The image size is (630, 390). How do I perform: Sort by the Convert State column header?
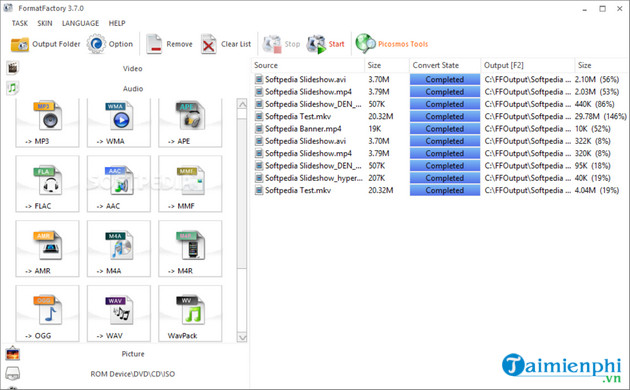tap(445, 65)
